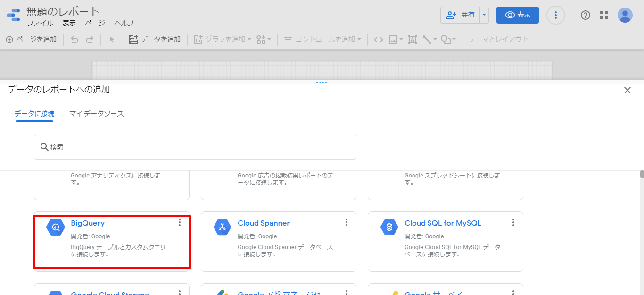Click Cloud Spanner description text
Screen dimensions: 644x295
coord(285,251)
